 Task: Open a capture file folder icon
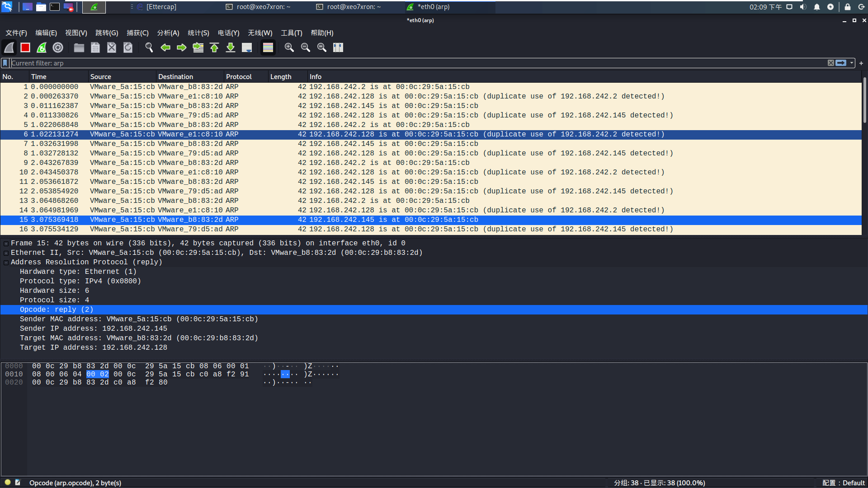click(79, 47)
